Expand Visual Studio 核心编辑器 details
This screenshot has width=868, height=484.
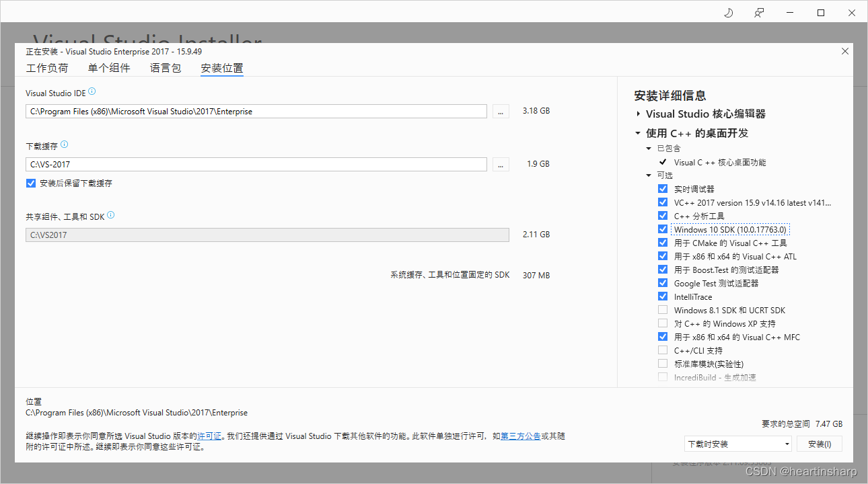639,114
